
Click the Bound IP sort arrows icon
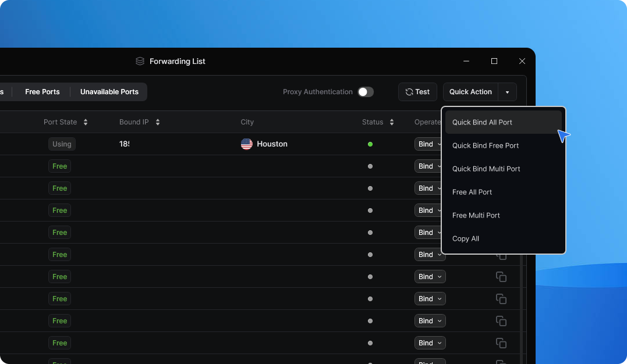coord(158,122)
